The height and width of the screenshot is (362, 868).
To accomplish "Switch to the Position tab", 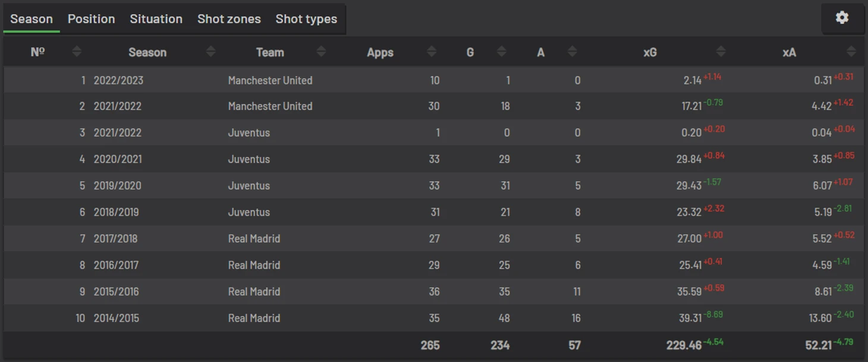I will tap(91, 18).
